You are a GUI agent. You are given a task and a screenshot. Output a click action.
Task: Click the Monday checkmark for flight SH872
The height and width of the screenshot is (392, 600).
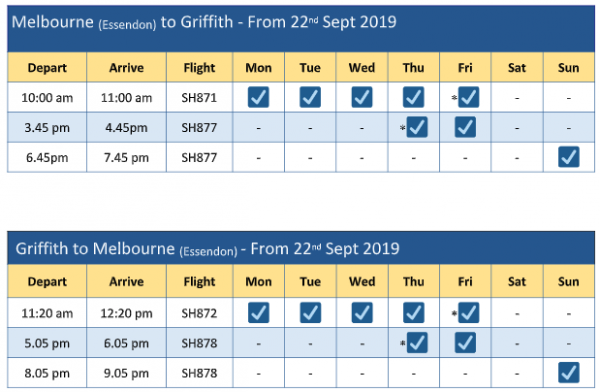tap(258, 313)
